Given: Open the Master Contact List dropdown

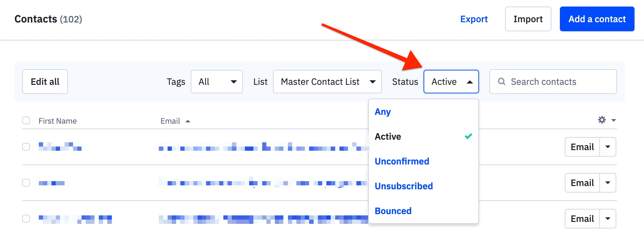Looking at the screenshot, I should (327, 82).
